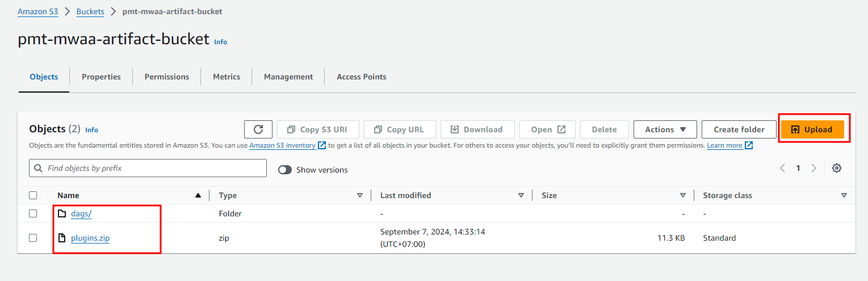Click Amazon S3 breadcrumb link
Viewport: 868px width, 281px height.
(38, 11)
